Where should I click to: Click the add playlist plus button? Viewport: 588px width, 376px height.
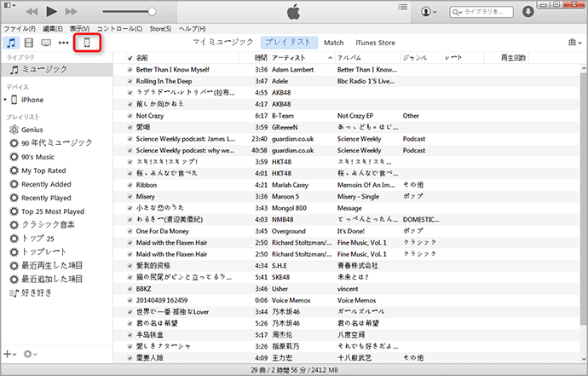pos(9,354)
